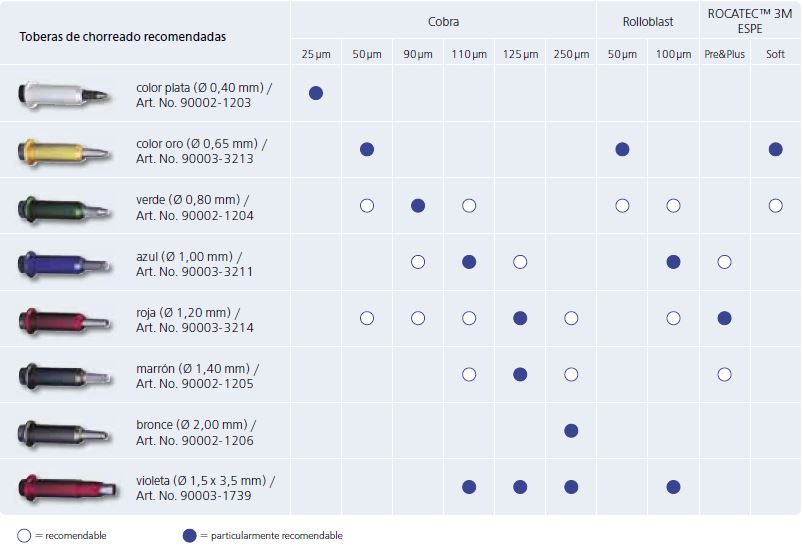This screenshot has height=553, width=803.
Task: Click Art. No. 90002-1203 text
Action: (187, 103)
